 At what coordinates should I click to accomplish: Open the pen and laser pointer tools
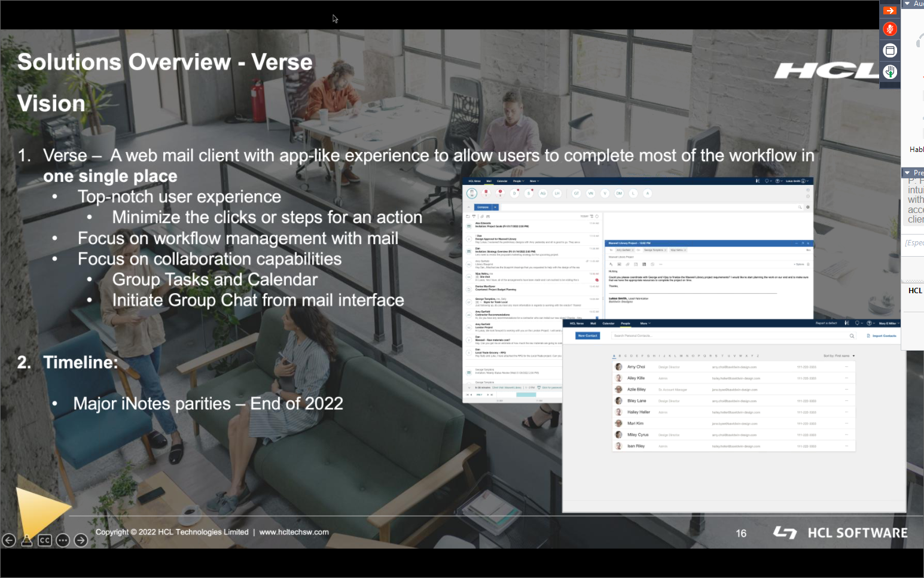click(27, 540)
